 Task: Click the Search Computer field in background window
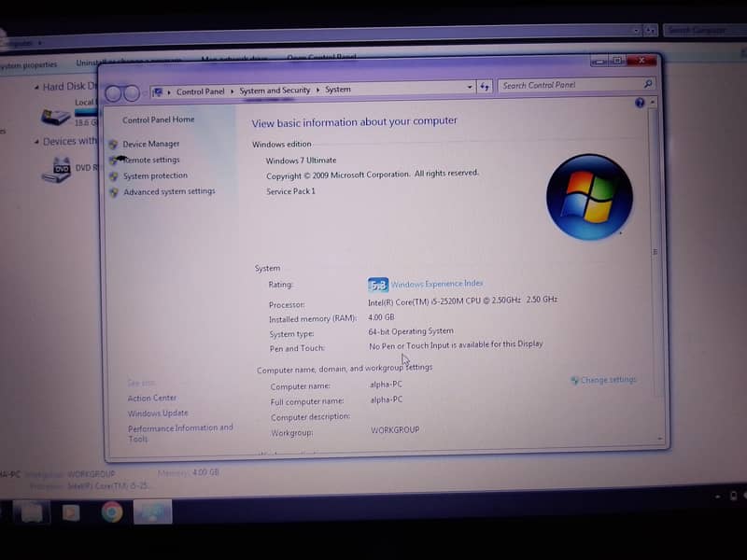(x=703, y=30)
